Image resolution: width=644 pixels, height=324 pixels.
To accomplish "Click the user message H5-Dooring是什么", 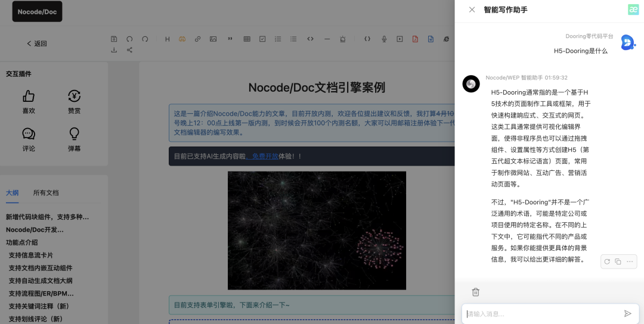I will (x=580, y=51).
